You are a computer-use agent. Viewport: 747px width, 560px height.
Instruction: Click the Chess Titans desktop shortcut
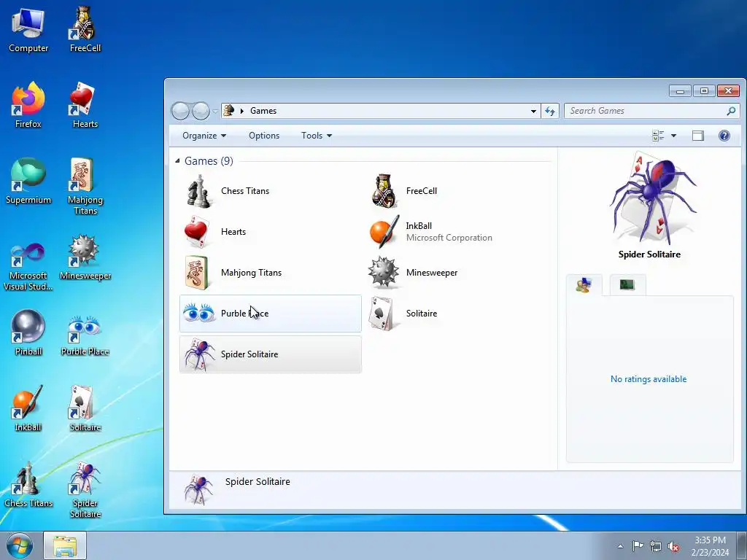(28, 485)
